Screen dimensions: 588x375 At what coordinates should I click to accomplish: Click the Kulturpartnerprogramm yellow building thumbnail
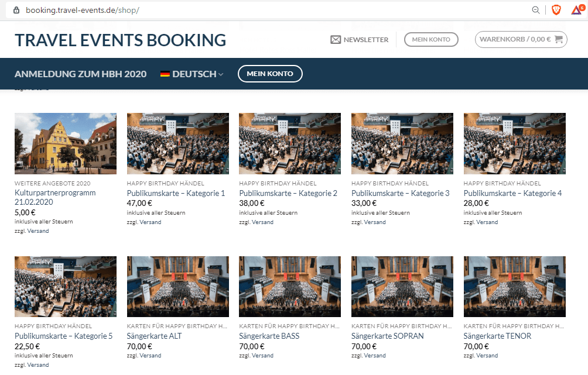66,143
